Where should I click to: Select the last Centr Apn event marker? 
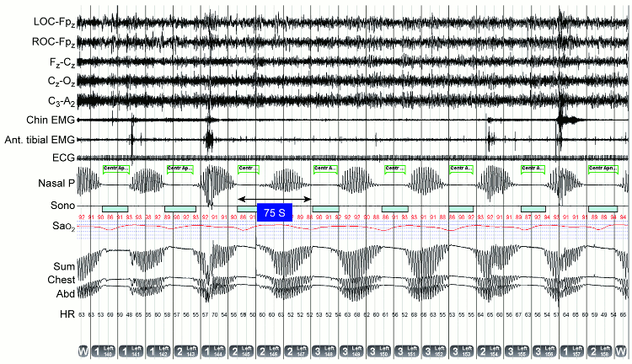tap(608, 169)
